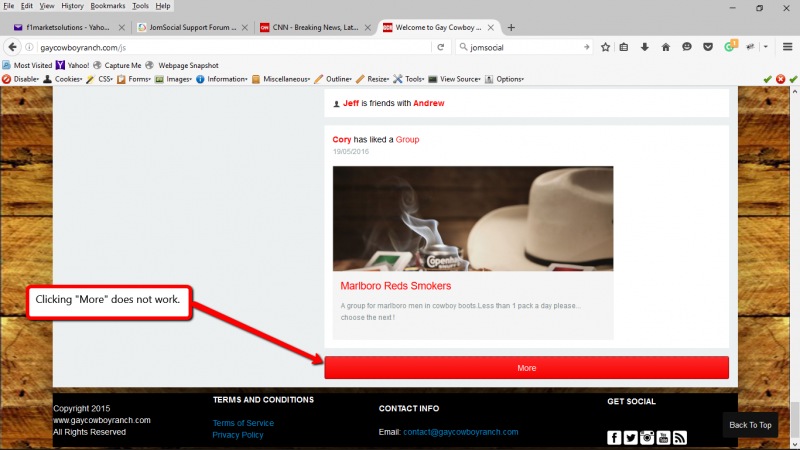This screenshot has height=450, width=800.
Task: Reload the page with the refresh icon
Action: [441, 47]
